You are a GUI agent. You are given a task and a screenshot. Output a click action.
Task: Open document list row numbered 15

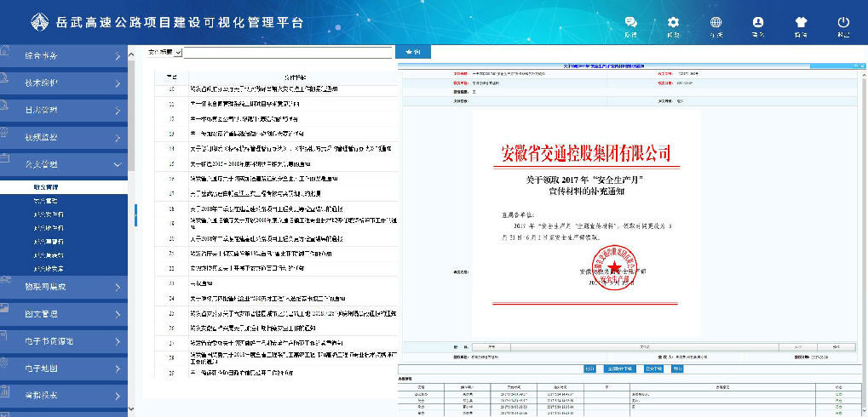[275, 163]
